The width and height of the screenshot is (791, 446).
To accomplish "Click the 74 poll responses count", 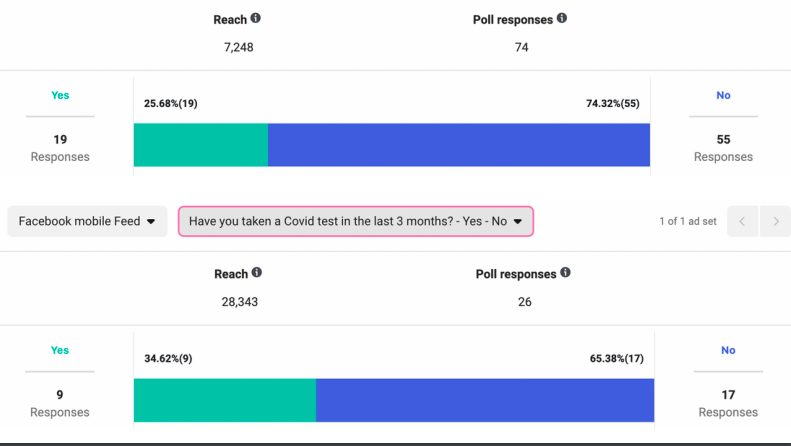I will (x=521, y=47).
